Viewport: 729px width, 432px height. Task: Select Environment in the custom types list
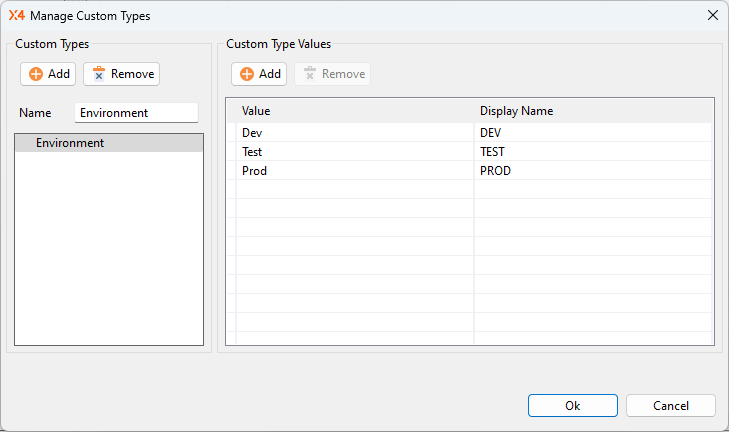pos(70,143)
